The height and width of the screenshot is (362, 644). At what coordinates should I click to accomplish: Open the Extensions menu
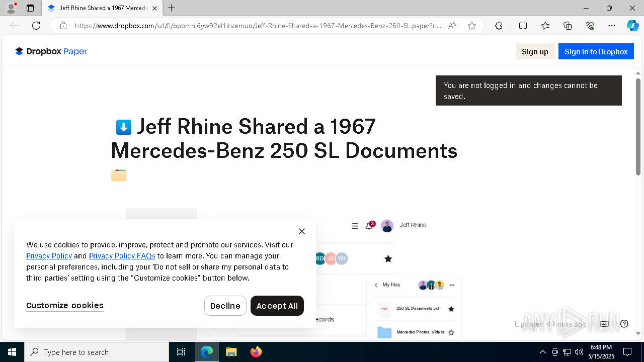pos(499,26)
